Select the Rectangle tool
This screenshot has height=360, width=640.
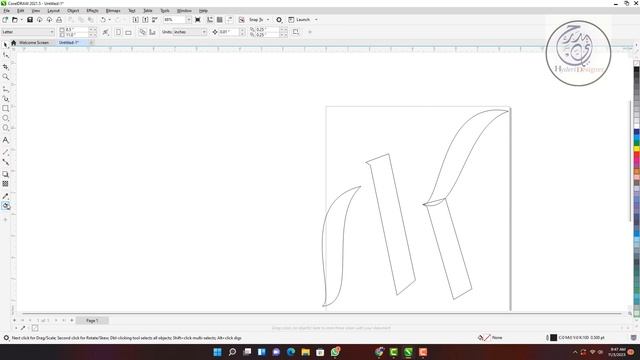5,109
